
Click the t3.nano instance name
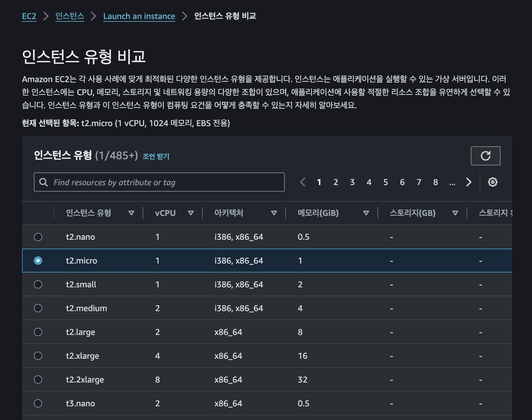tap(81, 404)
